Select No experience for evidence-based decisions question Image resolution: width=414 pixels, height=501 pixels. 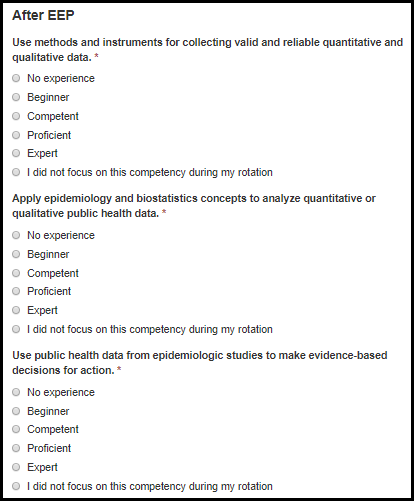(x=16, y=392)
